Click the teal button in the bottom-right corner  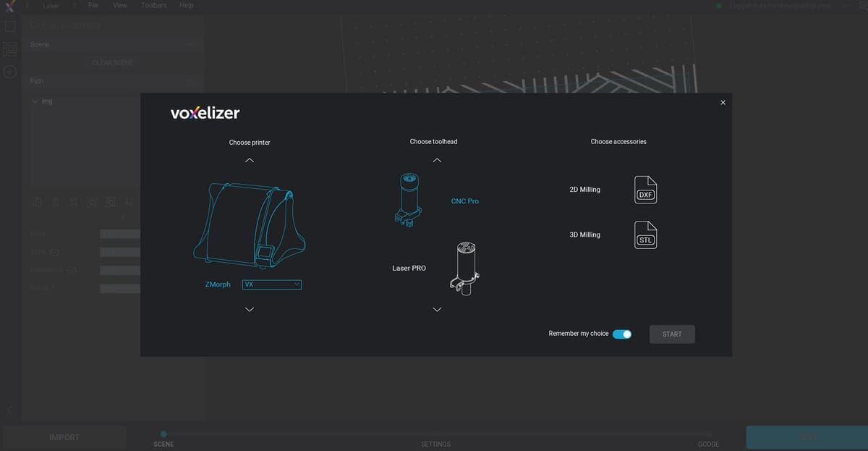pyautogui.click(x=807, y=437)
